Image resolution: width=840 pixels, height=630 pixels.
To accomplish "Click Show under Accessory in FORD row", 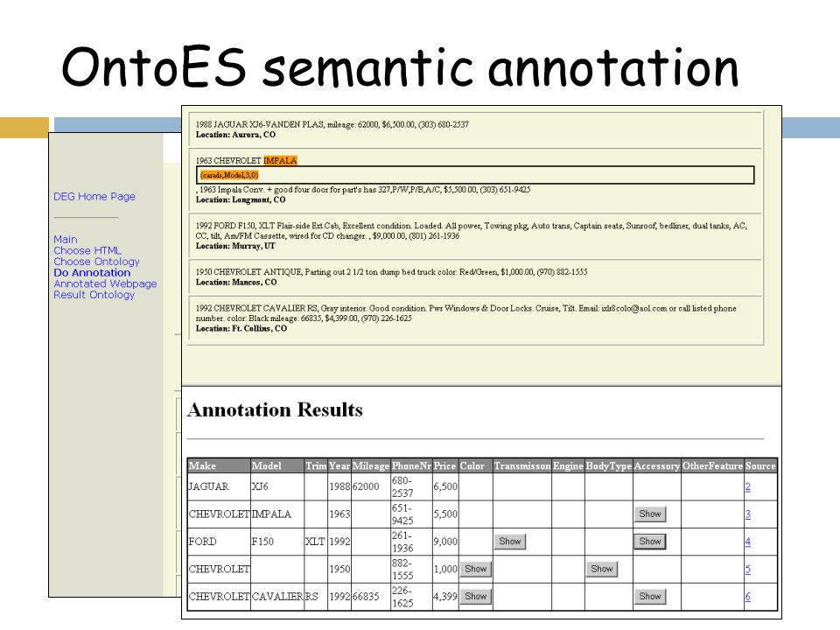I will (x=650, y=542).
